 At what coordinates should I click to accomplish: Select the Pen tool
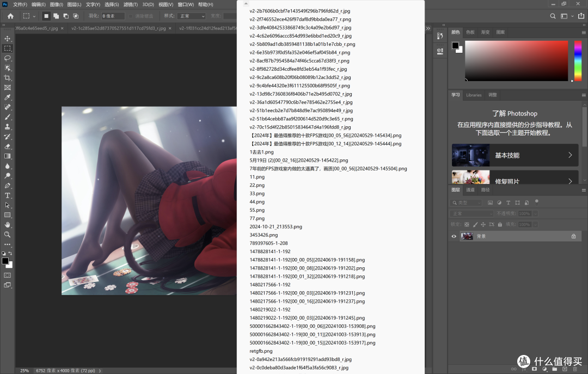point(8,186)
